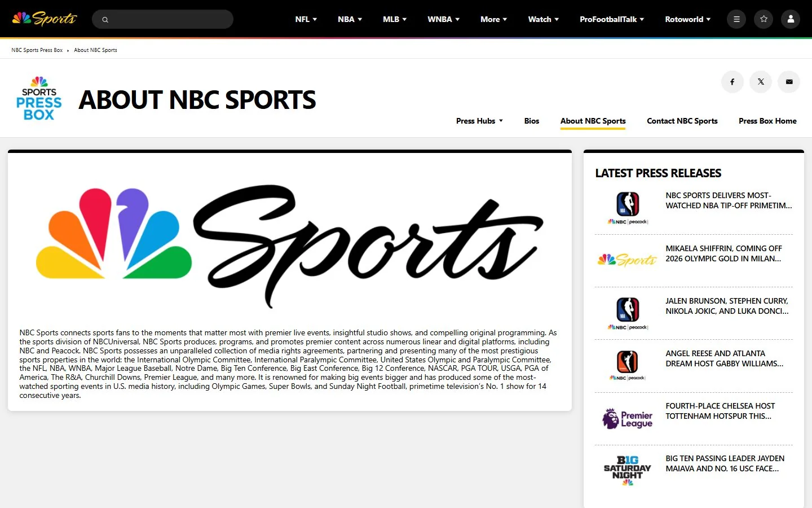
Task: Click About NBC Sports breadcrumb link
Action: point(95,50)
